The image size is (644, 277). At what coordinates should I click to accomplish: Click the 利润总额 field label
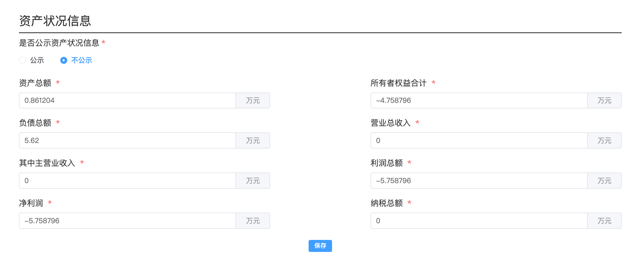(386, 162)
